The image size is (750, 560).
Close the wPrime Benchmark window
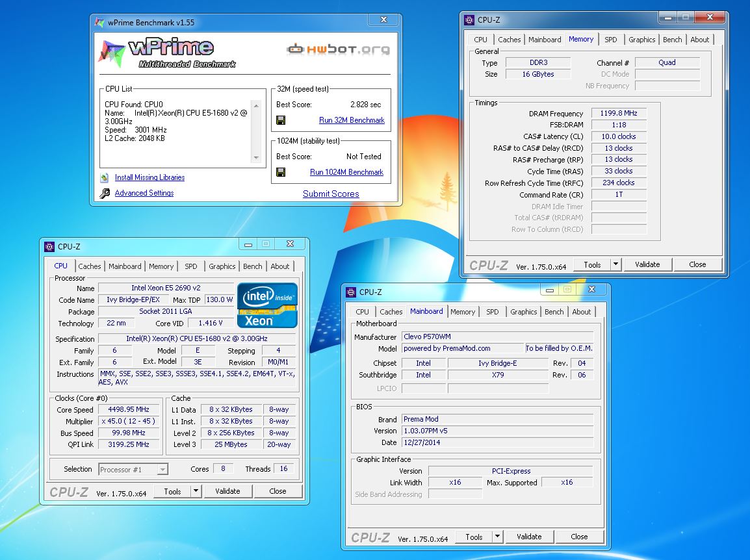pos(383,19)
